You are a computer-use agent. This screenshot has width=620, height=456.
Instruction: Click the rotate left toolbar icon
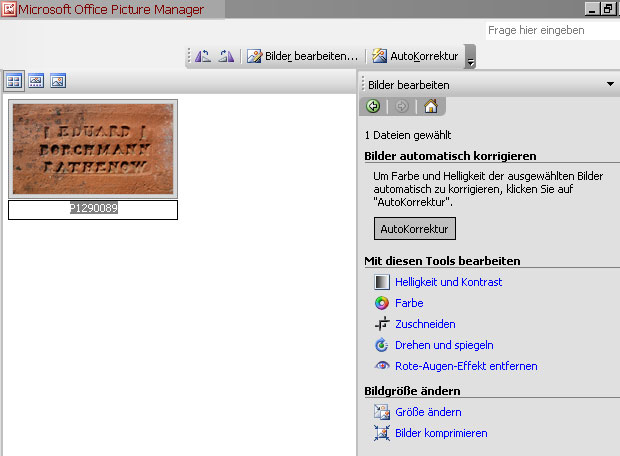203,56
